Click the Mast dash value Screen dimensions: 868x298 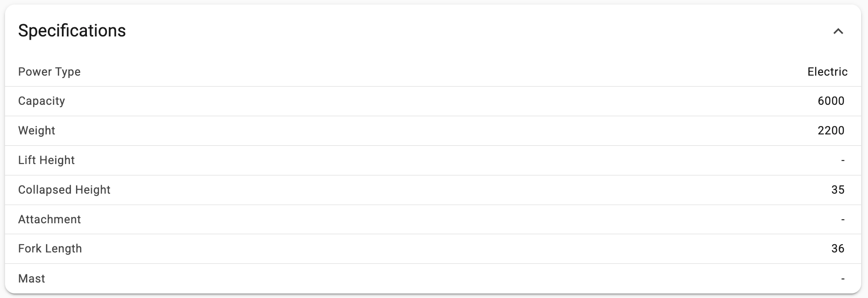843,279
